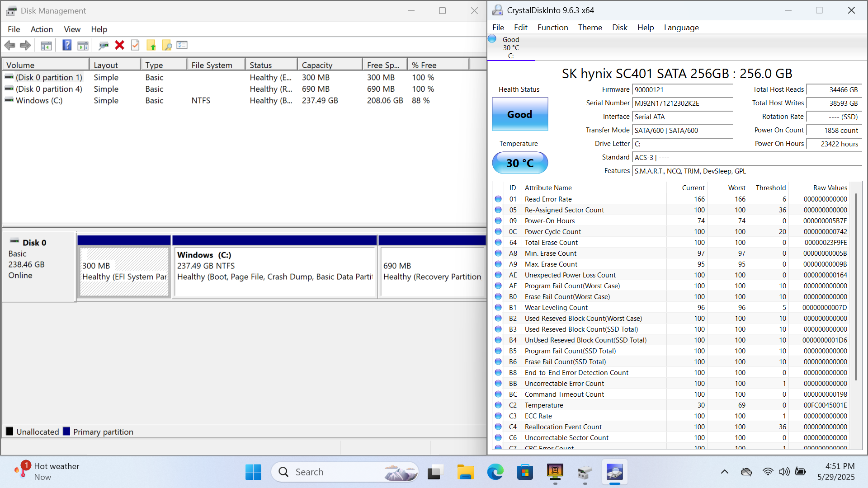
Task: Open Task View from the taskbar
Action: pyautogui.click(x=434, y=472)
